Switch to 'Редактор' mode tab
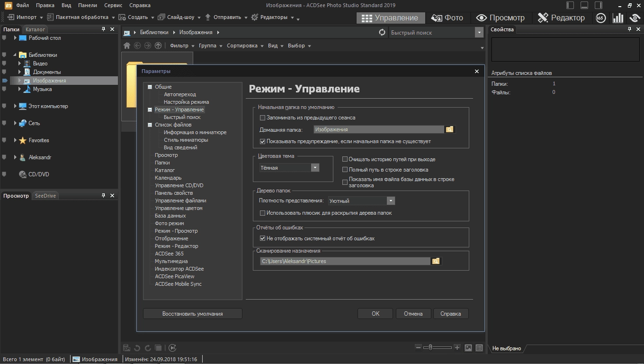The height and width of the screenshot is (364, 644). (x=562, y=18)
